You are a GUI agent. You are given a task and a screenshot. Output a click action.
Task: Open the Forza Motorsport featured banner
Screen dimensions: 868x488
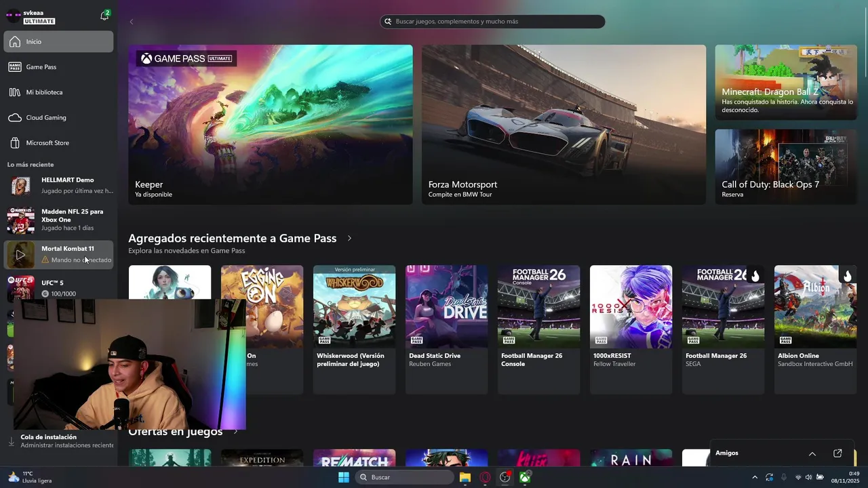pyautogui.click(x=564, y=125)
